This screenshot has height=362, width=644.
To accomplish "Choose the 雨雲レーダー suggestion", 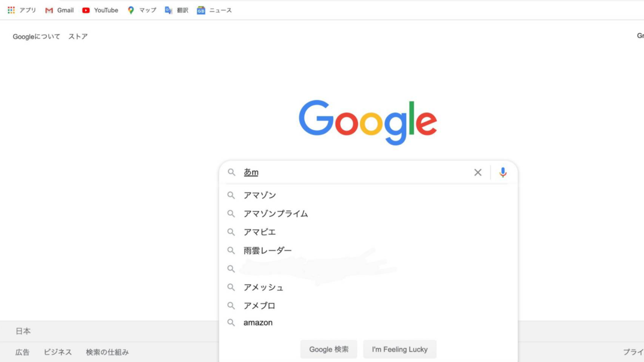I will pos(368,250).
